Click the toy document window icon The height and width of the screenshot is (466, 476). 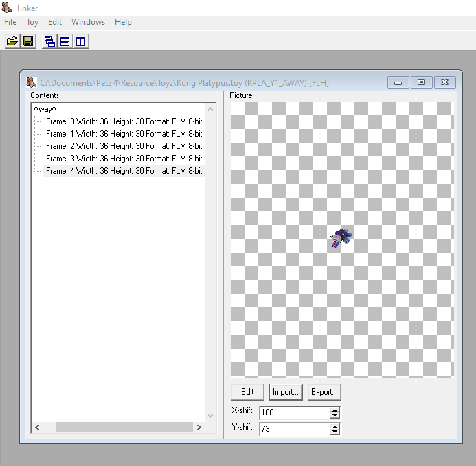[31, 82]
